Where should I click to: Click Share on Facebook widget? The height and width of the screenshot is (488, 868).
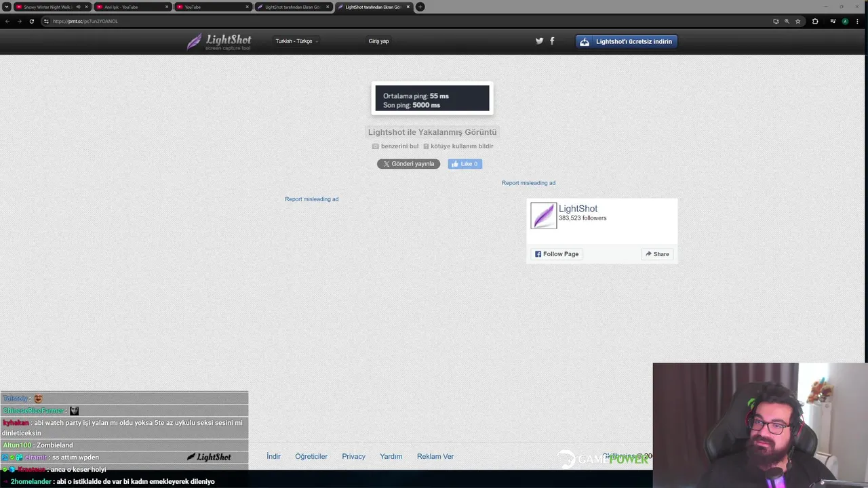point(657,254)
